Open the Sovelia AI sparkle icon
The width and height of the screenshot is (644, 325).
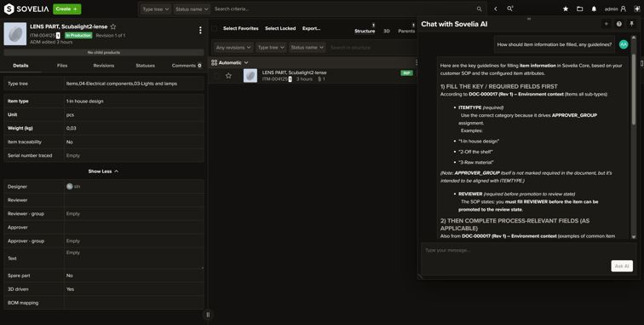pos(637,9)
